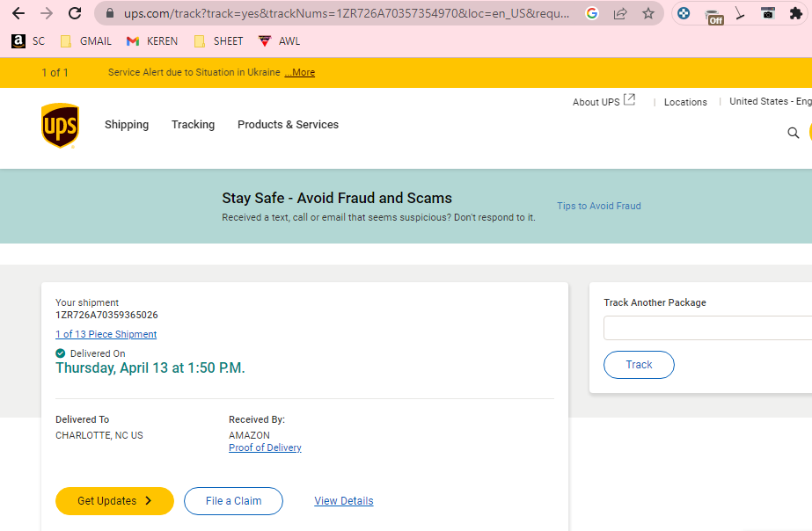This screenshot has width=812, height=531.
Task: Click the Get Updates button
Action: [x=114, y=501]
